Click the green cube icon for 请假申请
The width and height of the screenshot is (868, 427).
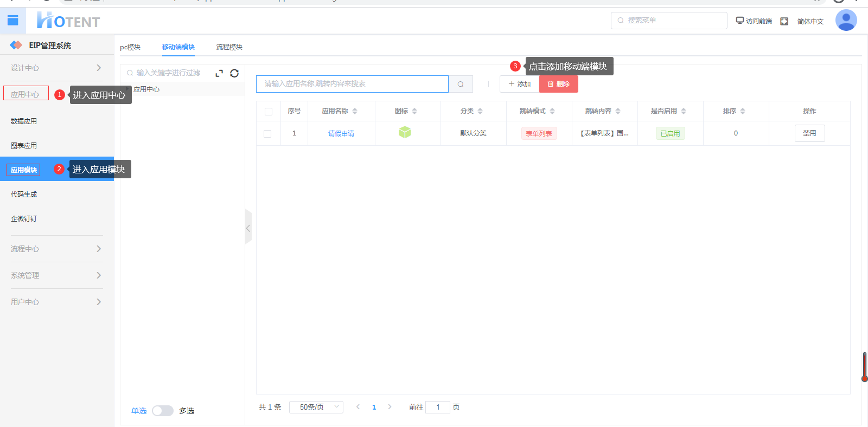point(405,133)
